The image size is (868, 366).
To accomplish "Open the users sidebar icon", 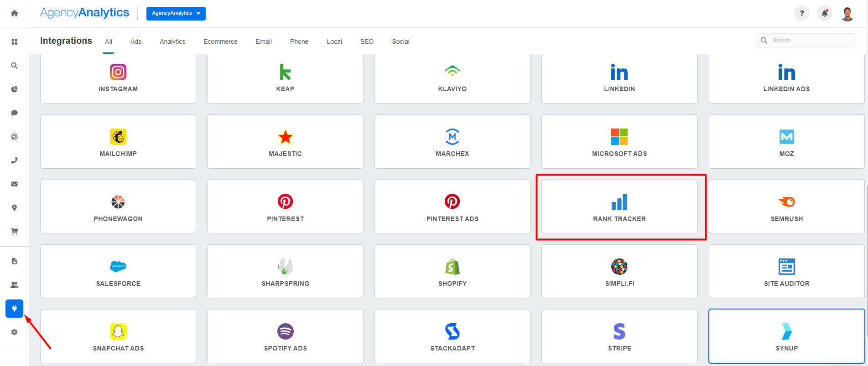I will click(14, 285).
